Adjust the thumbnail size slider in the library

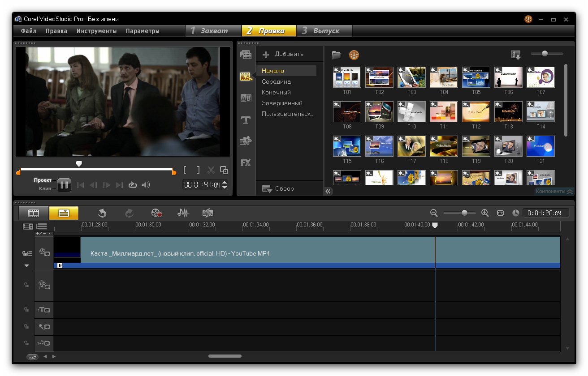click(545, 54)
